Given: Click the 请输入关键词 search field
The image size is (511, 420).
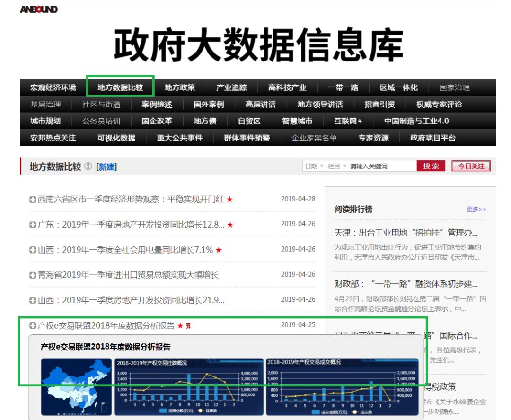Looking at the screenshot, I should [x=382, y=166].
